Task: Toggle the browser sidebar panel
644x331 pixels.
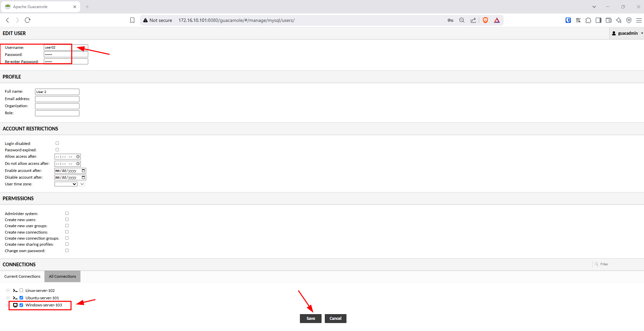Action: [598, 20]
